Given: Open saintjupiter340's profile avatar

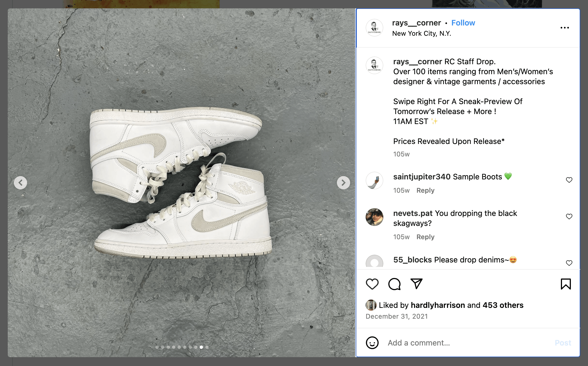Looking at the screenshot, I should [x=374, y=181].
